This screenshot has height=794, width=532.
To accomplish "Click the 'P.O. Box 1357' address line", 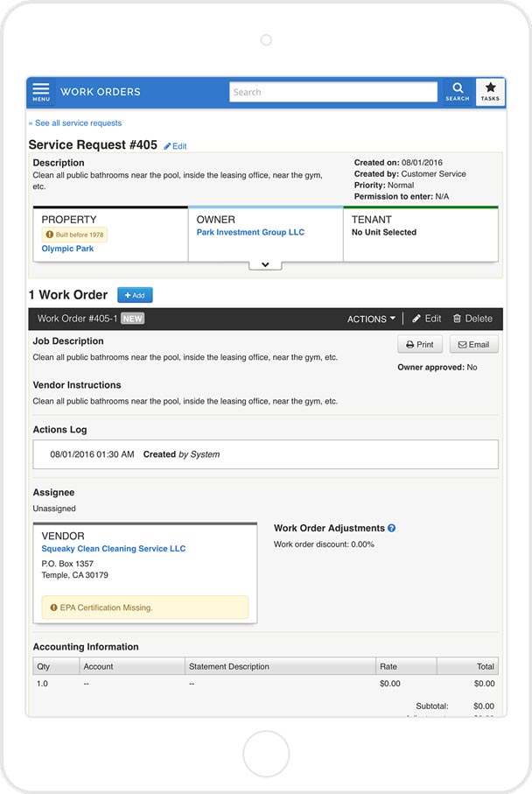I will [67, 564].
